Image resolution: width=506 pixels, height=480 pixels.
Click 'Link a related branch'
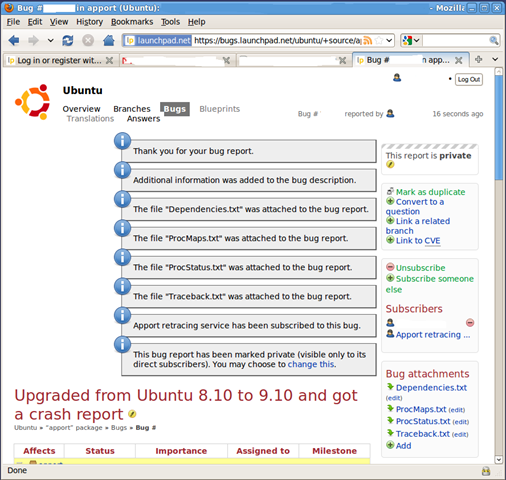tap(419, 226)
